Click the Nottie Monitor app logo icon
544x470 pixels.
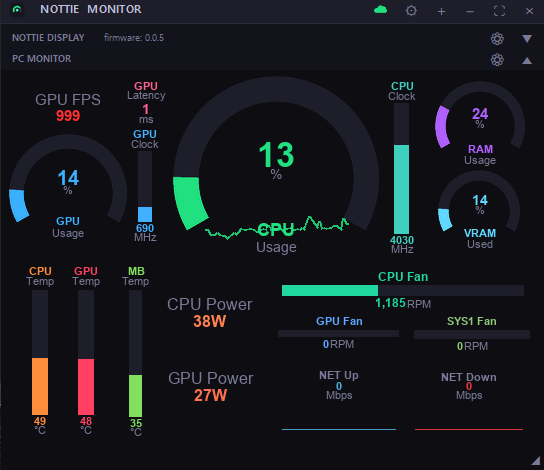[x=17, y=10]
